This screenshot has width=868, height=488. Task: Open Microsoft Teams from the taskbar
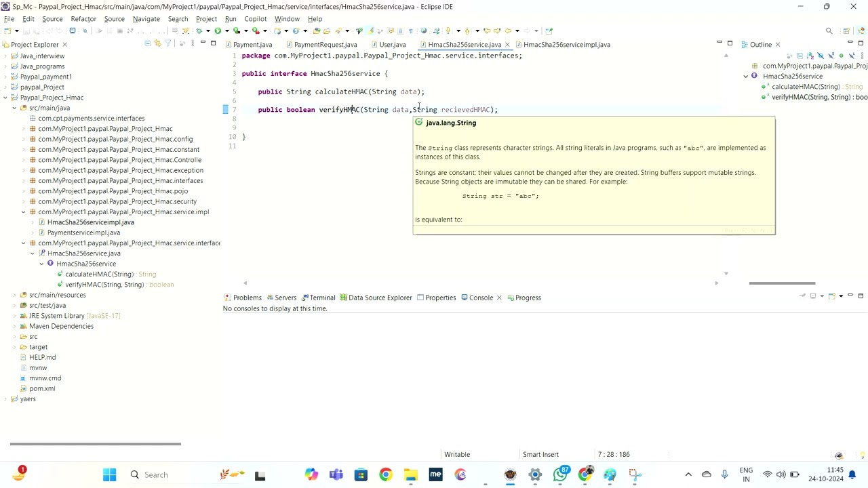pos(336,475)
